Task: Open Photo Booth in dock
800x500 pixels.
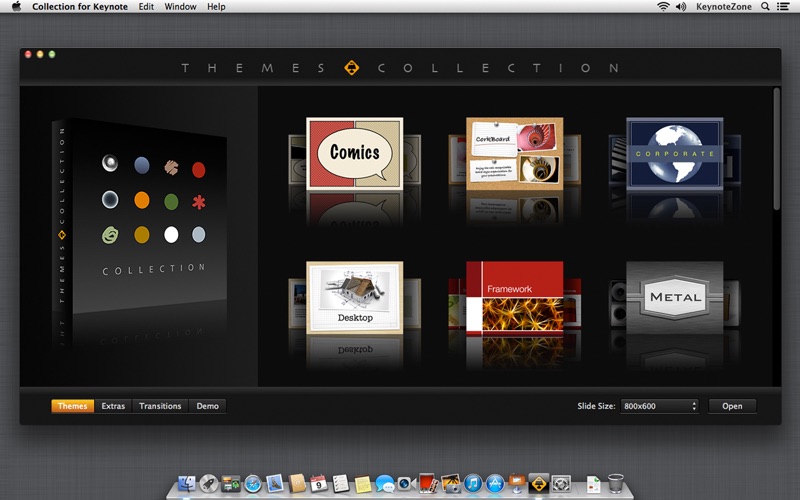Action: coord(428,483)
